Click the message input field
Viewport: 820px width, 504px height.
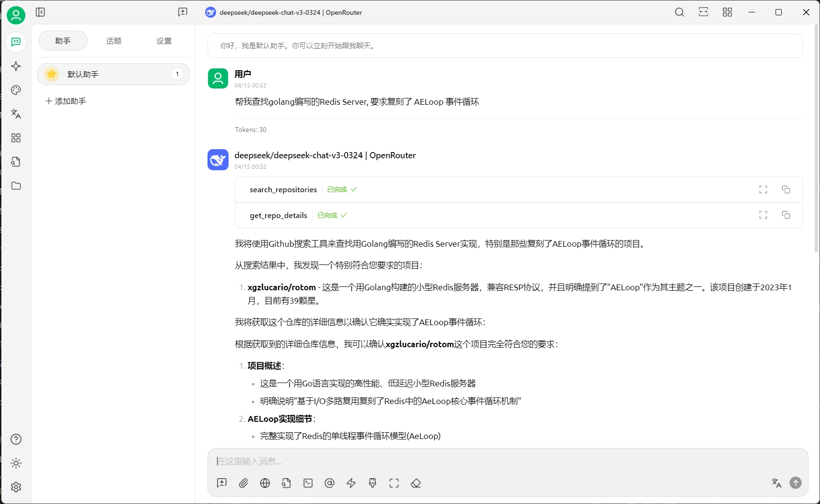pyautogui.click(x=508, y=461)
